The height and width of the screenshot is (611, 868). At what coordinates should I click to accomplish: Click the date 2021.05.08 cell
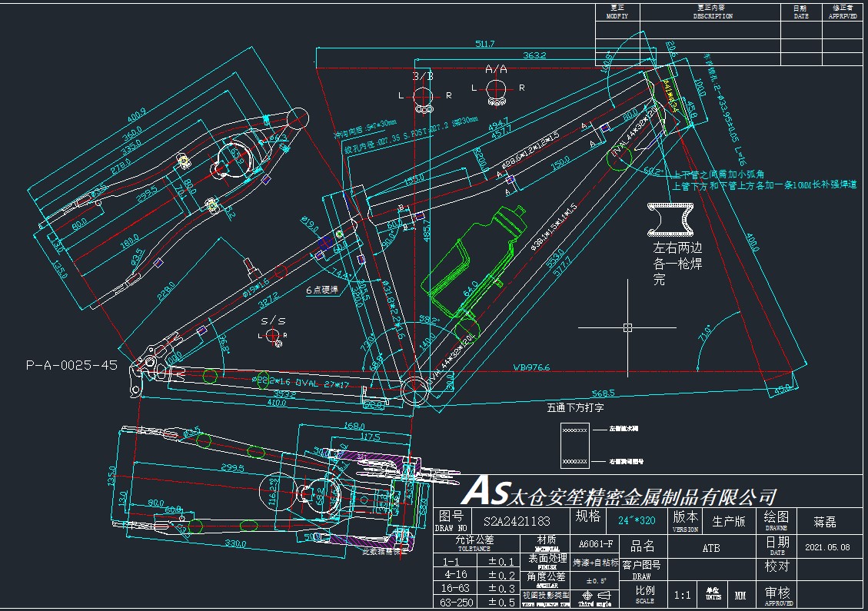[826, 547]
